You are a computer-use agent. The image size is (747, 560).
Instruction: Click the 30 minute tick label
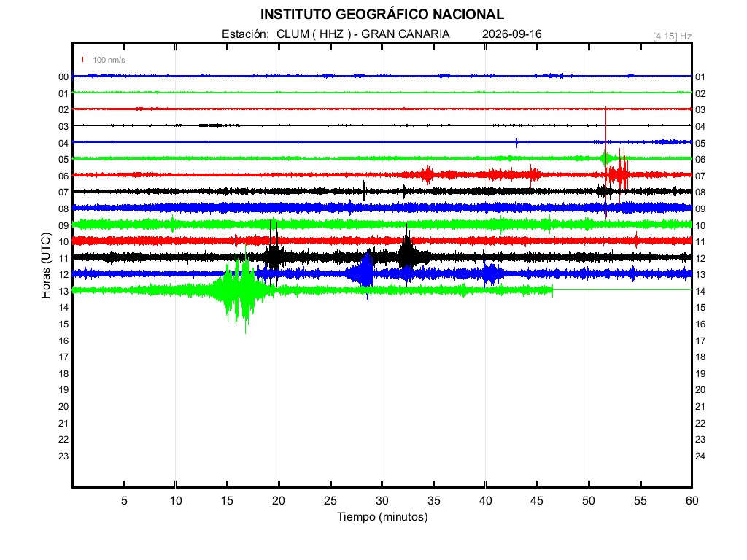coord(382,500)
